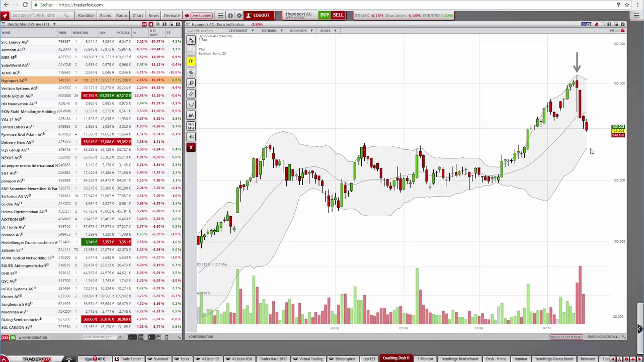
Task: Select the Zalando SE row
Action: click(x=91, y=250)
